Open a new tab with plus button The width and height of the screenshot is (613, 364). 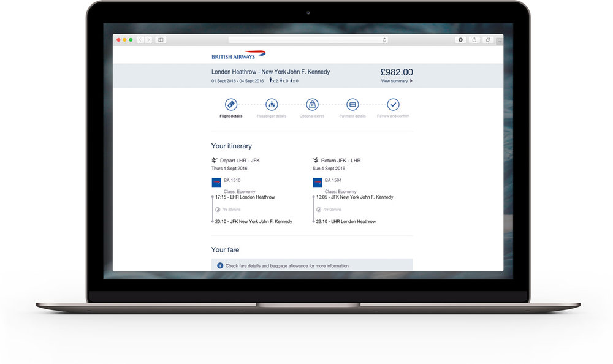[x=500, y=41]
